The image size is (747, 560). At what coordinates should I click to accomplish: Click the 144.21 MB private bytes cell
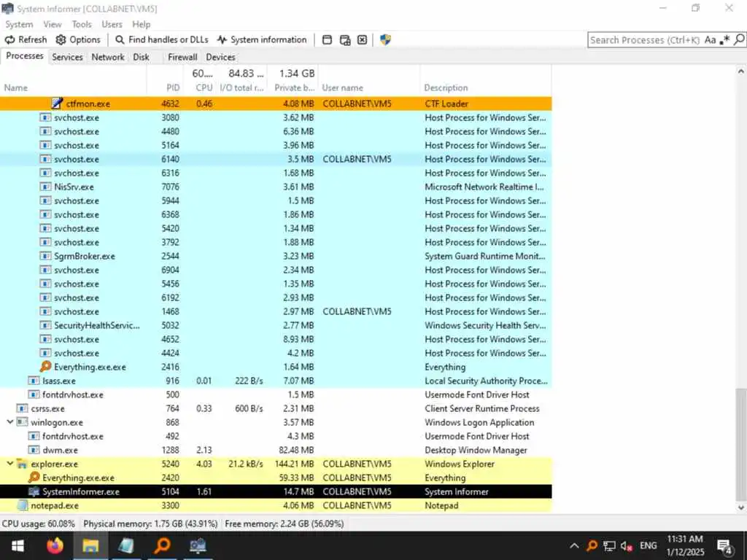point(294,463)
